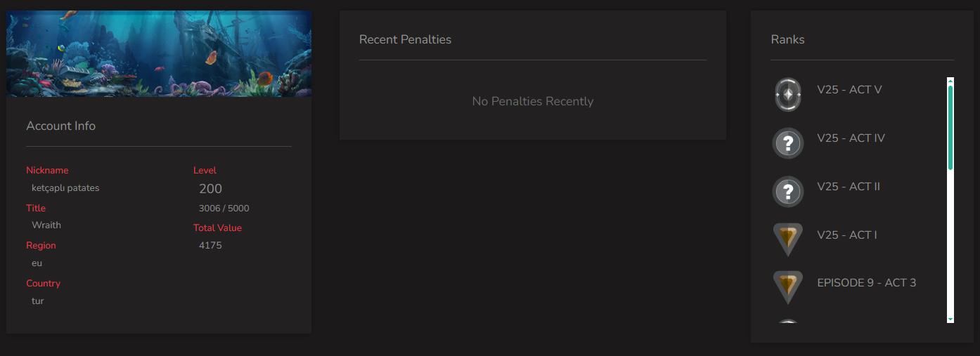Click the No Penalties Recently message

point(533,102)
